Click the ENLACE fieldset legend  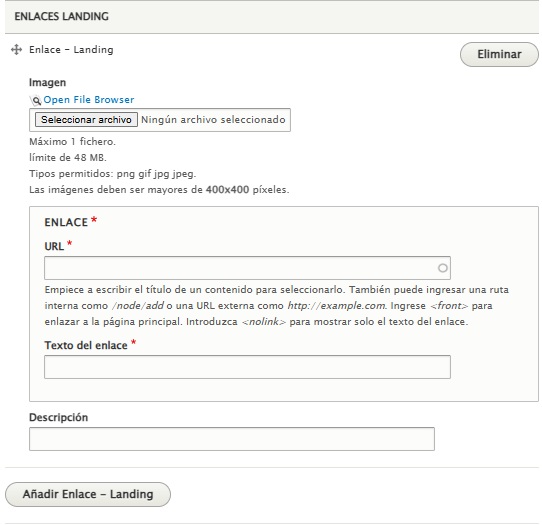(x=66, y=222)
